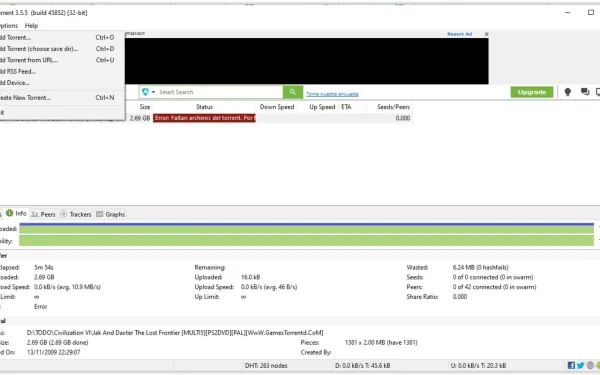
Task: Click the '5m 54s' elapsed value
Action: (x=44, y=267)
